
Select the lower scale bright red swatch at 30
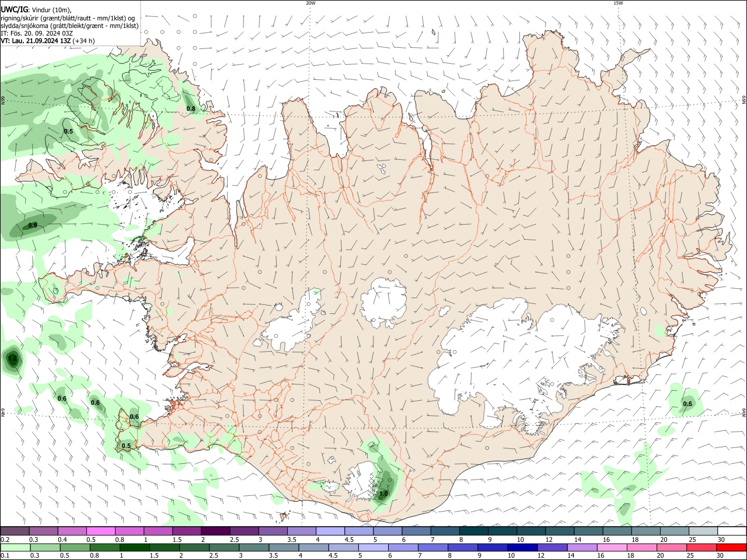tap(731, 547)
